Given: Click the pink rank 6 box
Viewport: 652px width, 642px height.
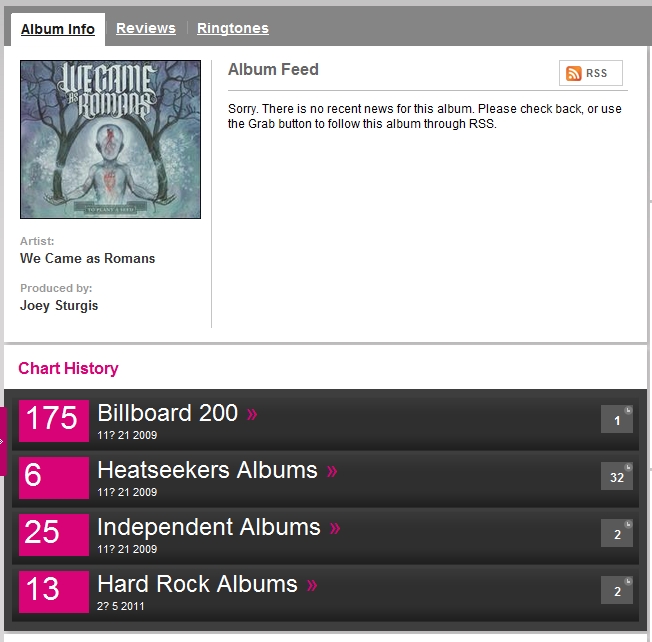Looking at the screenshot, I should click(x=54, y=478).
